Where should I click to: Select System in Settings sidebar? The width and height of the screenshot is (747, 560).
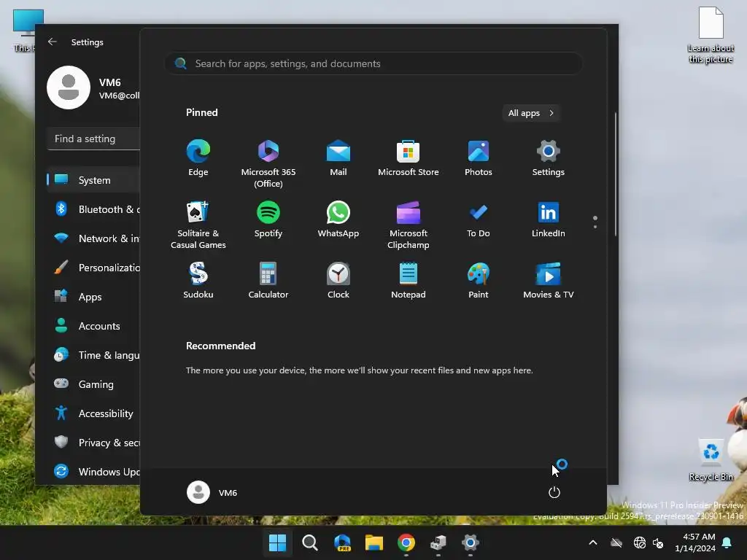tap(93, 180)
